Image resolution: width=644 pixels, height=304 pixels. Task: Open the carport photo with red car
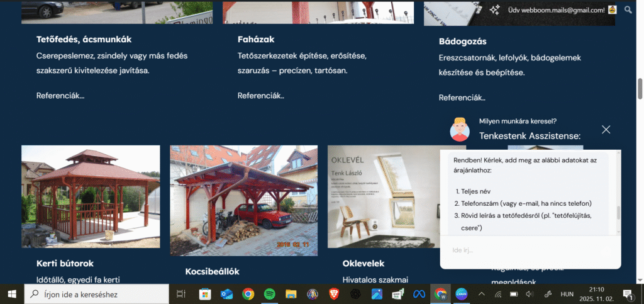[x=243, y=201]
